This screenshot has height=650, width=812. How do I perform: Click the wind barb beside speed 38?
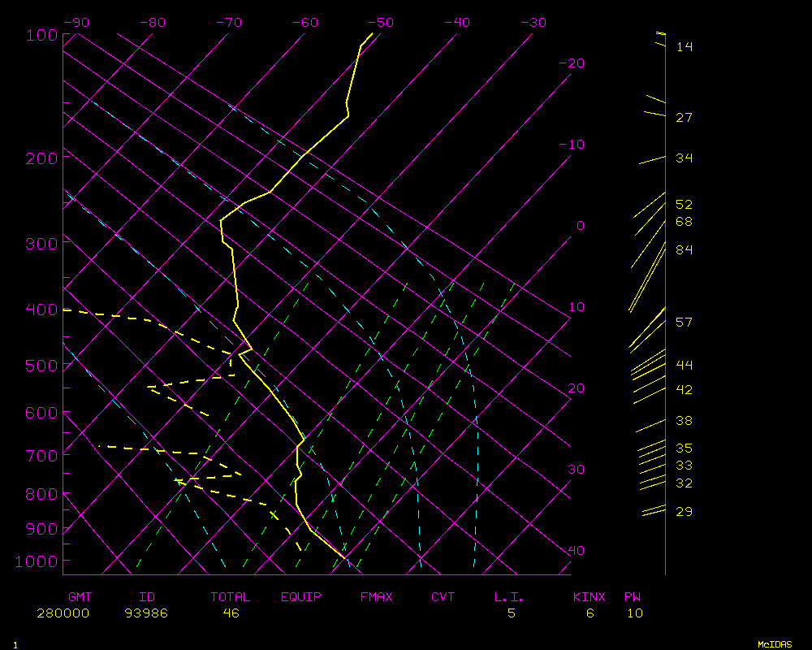tap(650, 424)
